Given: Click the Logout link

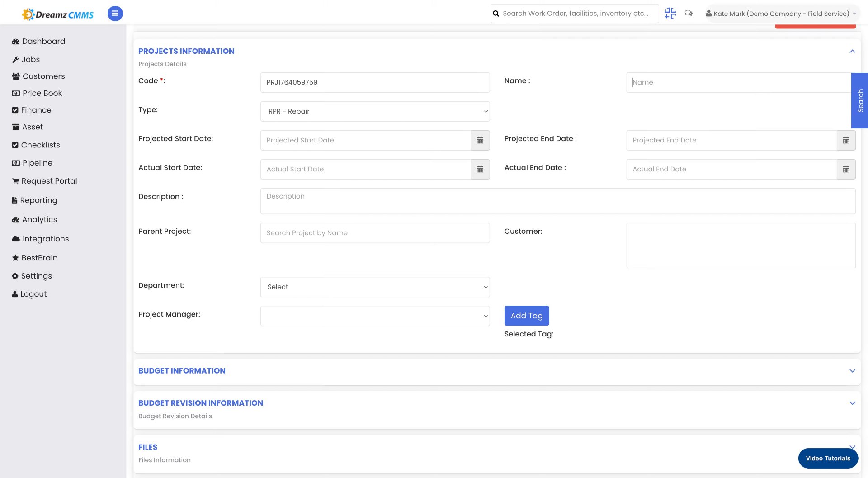Looking at the screenshot, I should [x=29, y=294].
